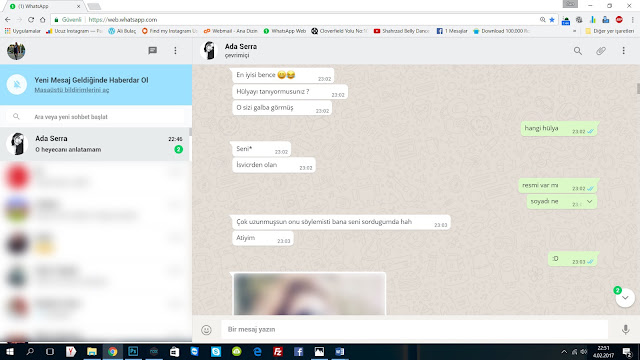Open the sidebar three-dot menu
The image size is (640, 360).
coord(176,51)
